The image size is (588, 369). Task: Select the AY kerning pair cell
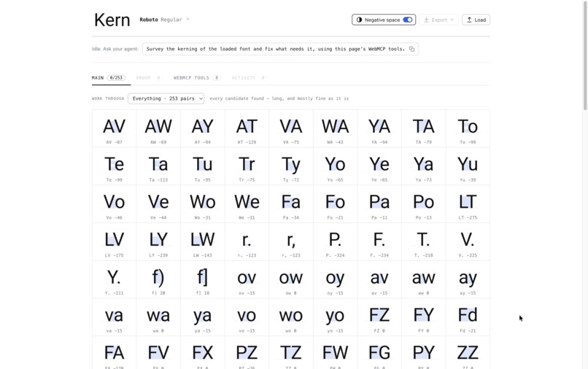point(203,128)
